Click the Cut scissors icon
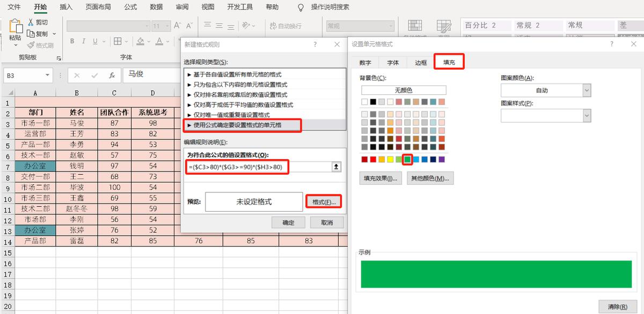The width and height of the screenshot is (644, 314). tap(31, 23)
